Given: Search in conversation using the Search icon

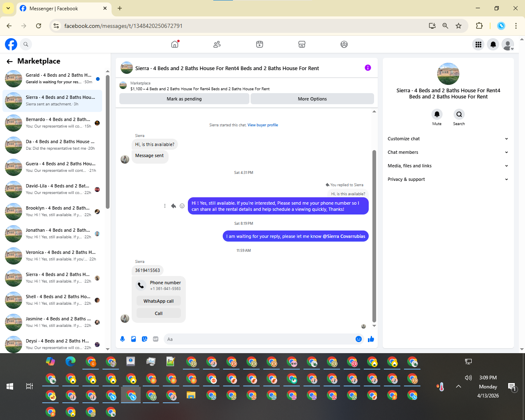Looking at the screenshot, I should click(459, 114).
